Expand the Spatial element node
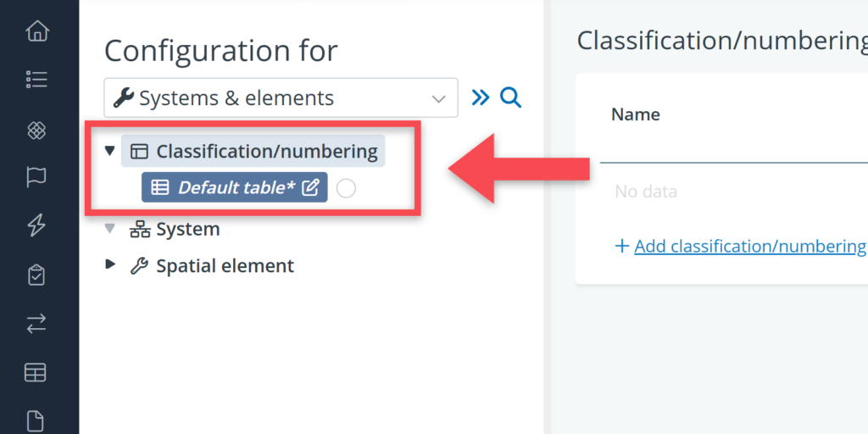Screen dimensions: 868x434 click(109, 265)
